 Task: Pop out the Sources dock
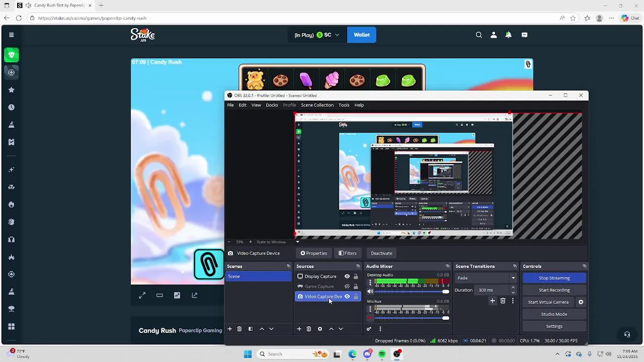pos(358,266)
